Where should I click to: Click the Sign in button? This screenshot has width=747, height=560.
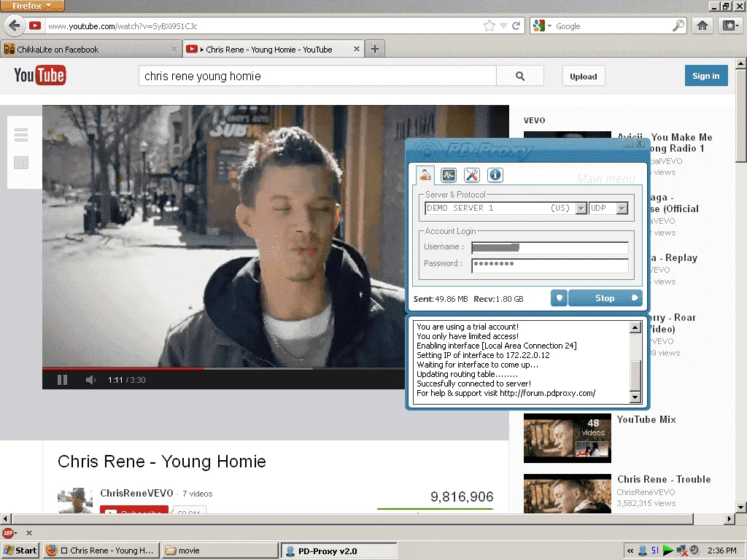coord(706,76)
